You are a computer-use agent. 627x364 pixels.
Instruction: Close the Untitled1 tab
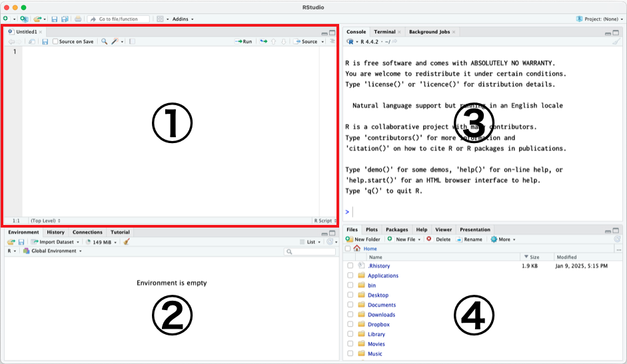(x=41, y=32)
